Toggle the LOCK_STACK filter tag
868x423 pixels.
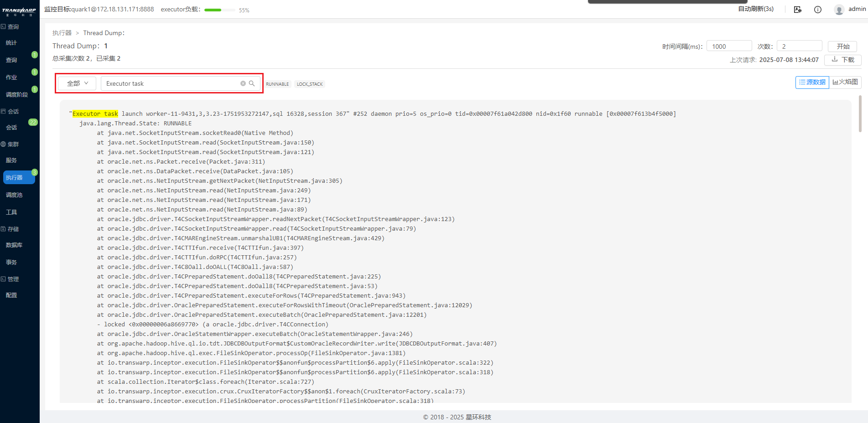(x=309, y=84)
